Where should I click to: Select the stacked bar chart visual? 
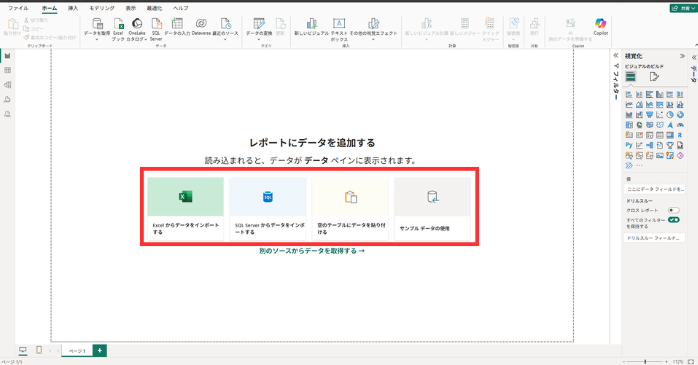click(629, 94)
